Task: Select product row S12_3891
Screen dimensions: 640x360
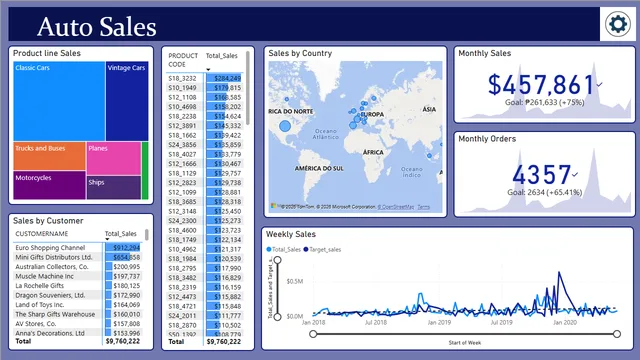Action: [204, 126]
